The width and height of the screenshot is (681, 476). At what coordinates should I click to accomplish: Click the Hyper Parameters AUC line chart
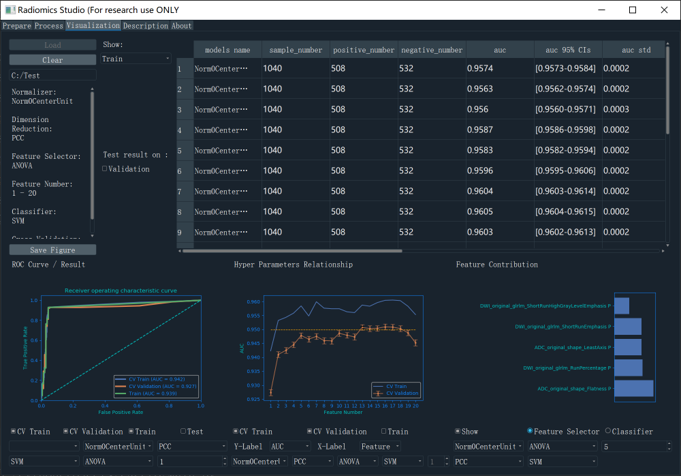pyautogui.click(x=343, y=348)
